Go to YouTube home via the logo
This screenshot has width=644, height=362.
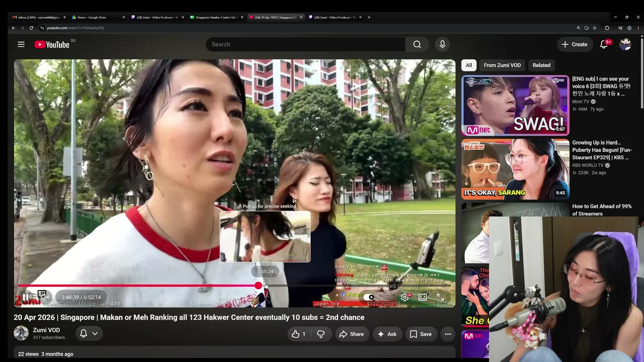(52, 44)
